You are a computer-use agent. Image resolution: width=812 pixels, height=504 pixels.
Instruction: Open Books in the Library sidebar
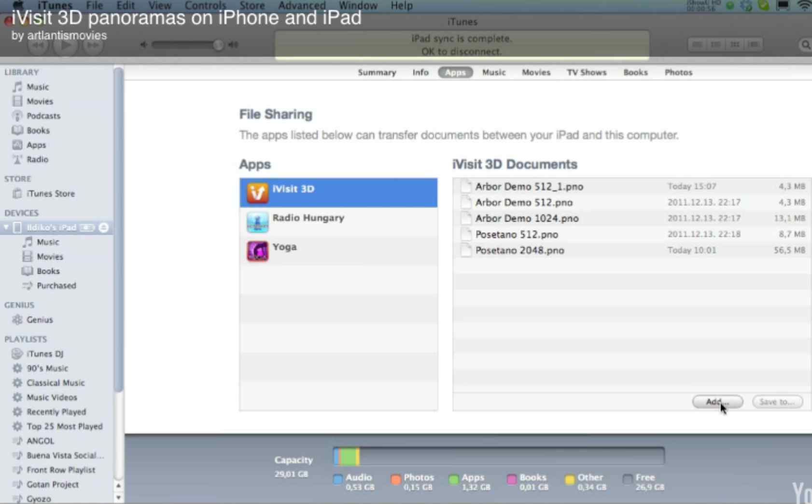(x=38, y=130)
